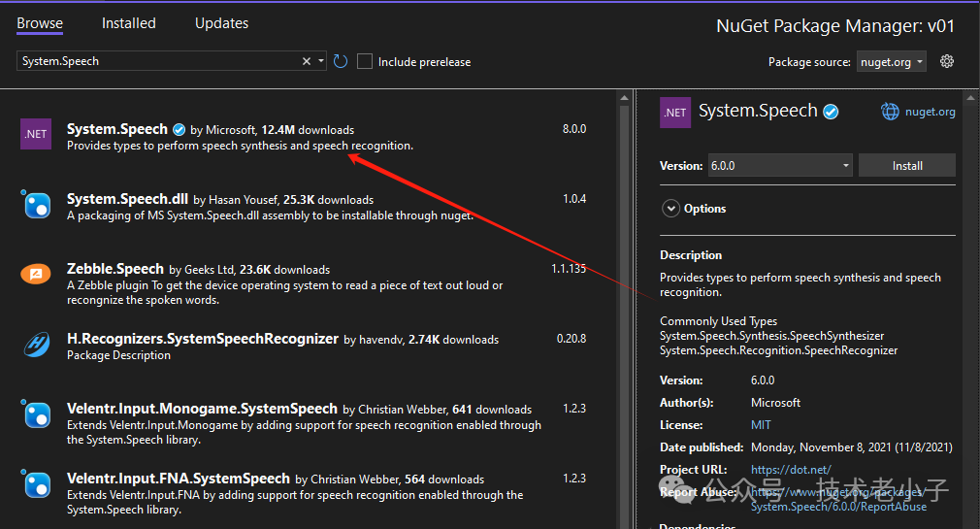
Task: Open NuGet settings gear icon
Action: (947, 61)
